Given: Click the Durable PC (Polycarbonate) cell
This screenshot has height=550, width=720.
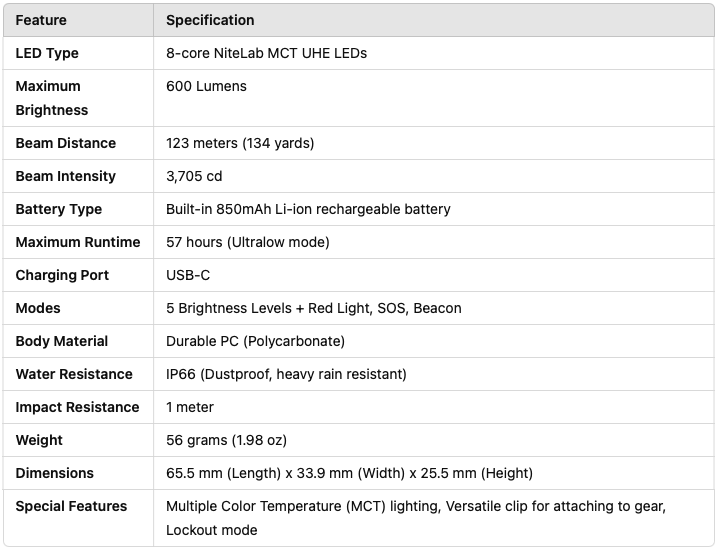Looking at the screenshot, I should (x=255, y=341).
